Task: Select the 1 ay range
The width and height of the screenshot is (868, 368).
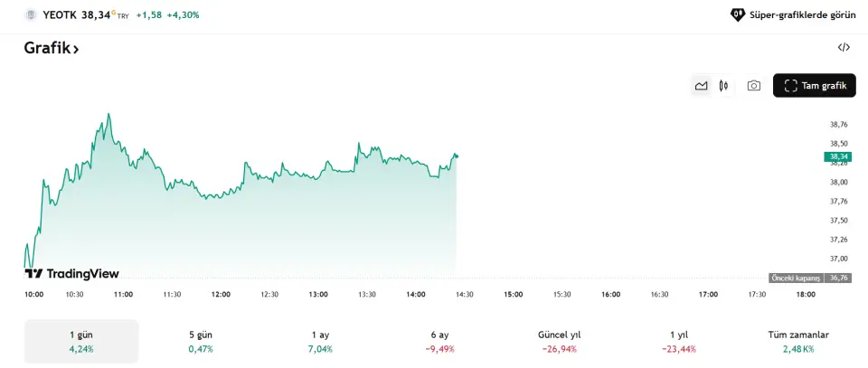Action: click(320, 341)
